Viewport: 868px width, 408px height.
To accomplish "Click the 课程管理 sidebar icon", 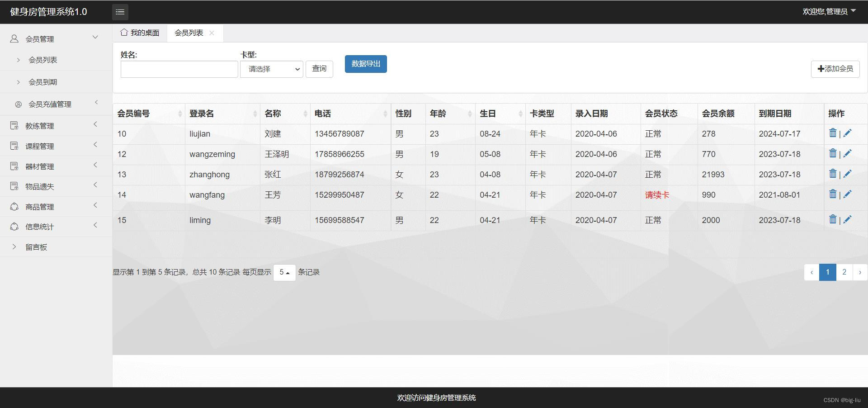I will (14, 146).
